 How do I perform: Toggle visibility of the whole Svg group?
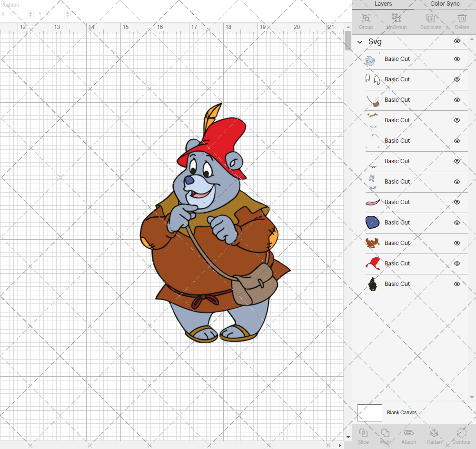[x=457, y=41]
